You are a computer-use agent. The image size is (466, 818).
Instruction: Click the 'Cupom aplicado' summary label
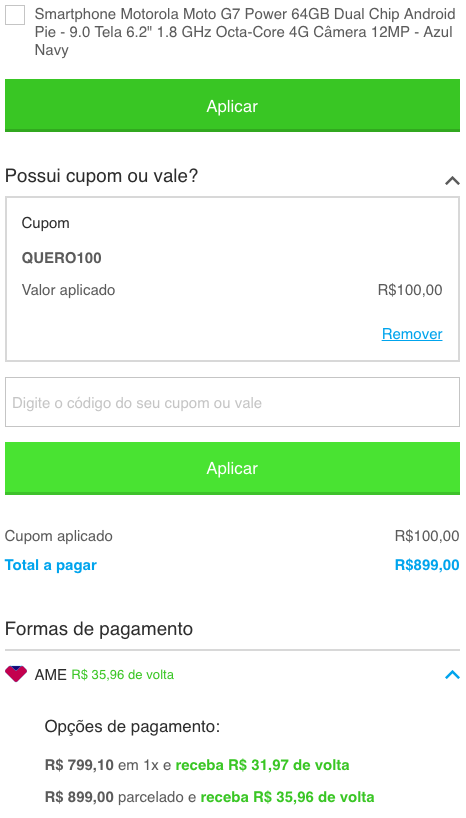[58, 536]
